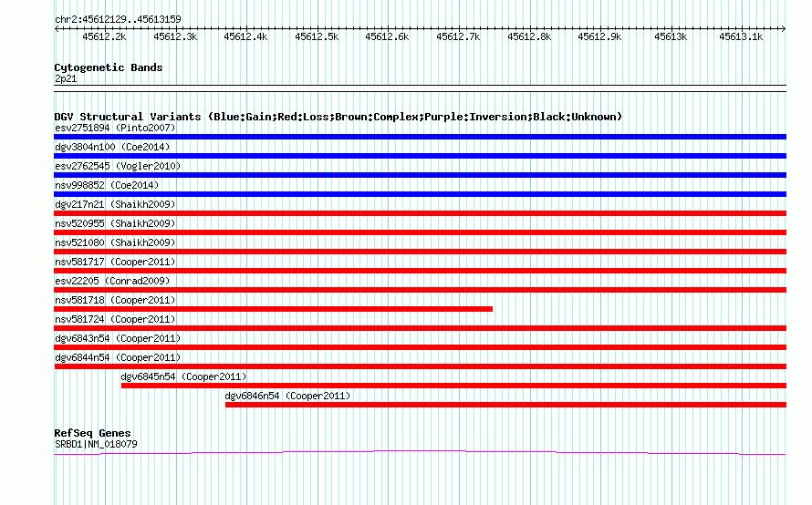The image size is (812, 505).
Task: Select the blue bar under esv2762545
Action: [x=420, y=175]
